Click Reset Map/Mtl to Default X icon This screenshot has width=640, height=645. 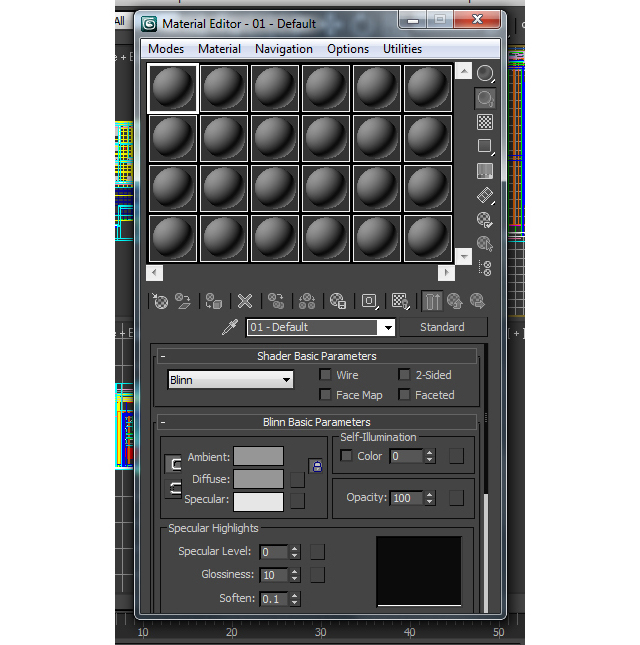(x=245, y=301)
